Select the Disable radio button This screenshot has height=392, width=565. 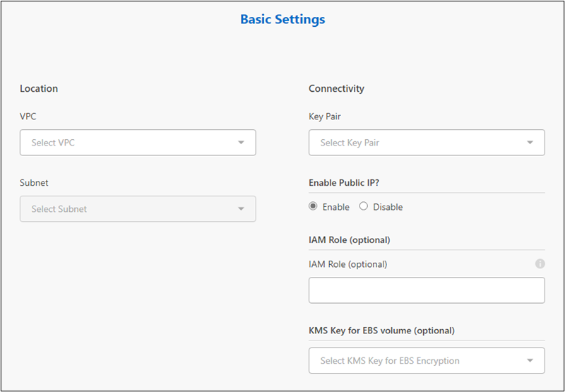[364, 207]
